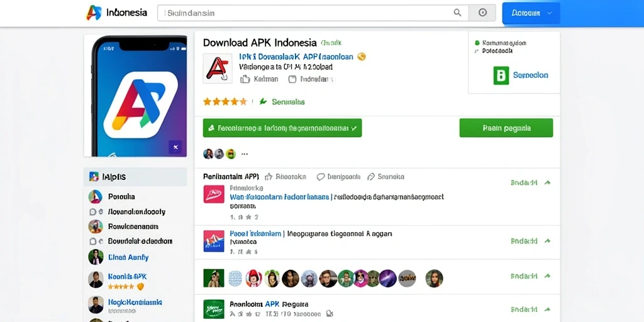Click the wide green download button
The width and height of the screenshot is (644, 322).
(282, 128)
